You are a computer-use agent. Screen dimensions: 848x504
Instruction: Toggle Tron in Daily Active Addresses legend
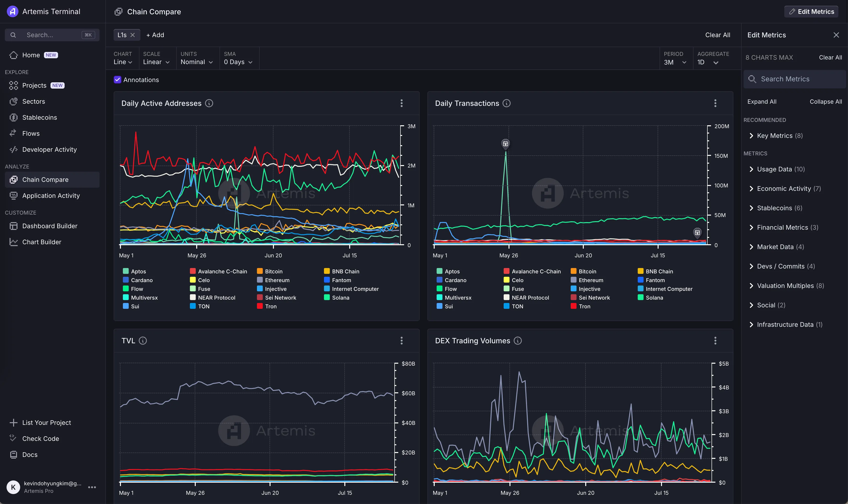click(x=267, y=306)
